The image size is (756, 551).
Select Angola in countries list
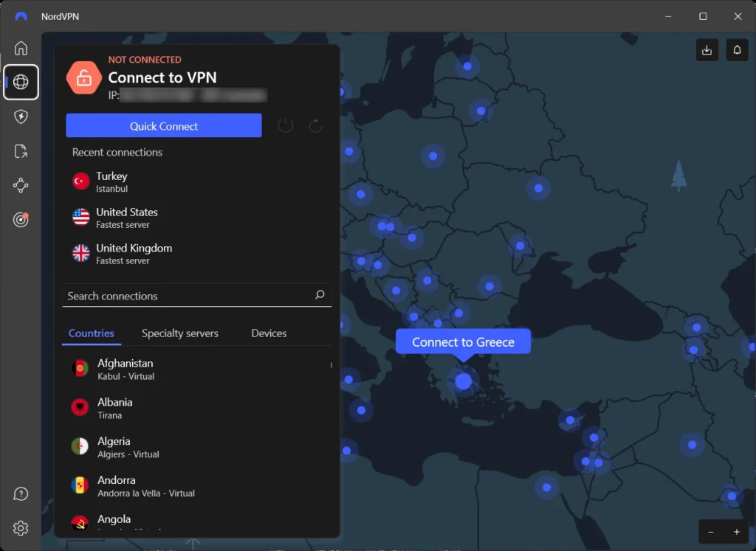click(x=195, y=521)
